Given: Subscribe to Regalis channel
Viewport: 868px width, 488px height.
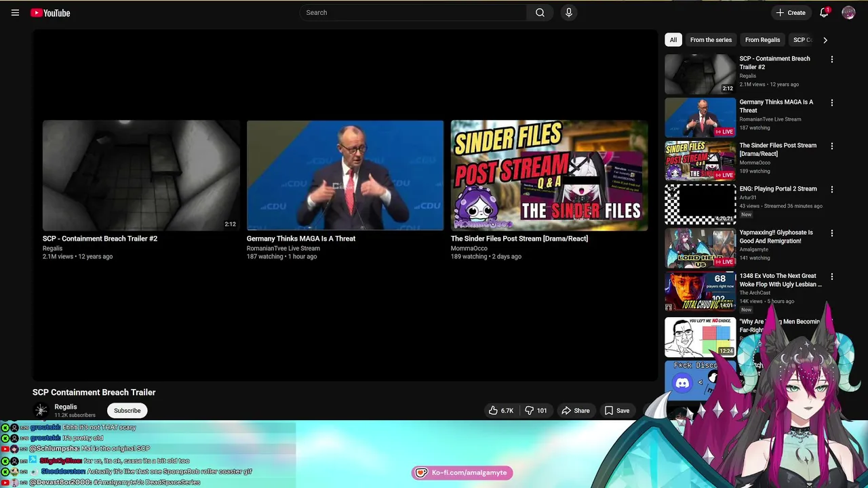Looking at the screenshot, I should pos(127,411).
